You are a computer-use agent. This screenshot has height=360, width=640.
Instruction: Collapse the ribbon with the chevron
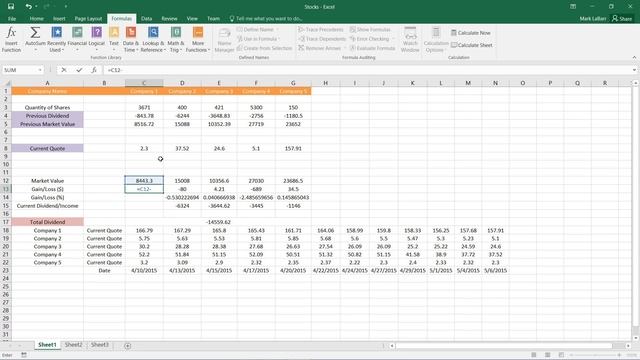(x=634, y=58)
